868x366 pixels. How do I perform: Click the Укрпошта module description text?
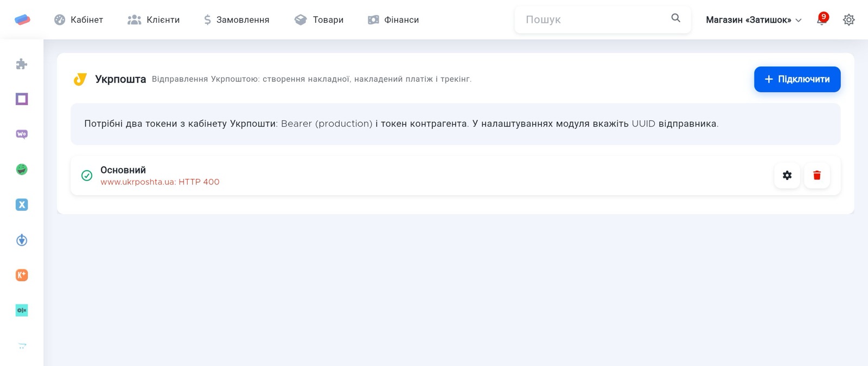[311, 79]
